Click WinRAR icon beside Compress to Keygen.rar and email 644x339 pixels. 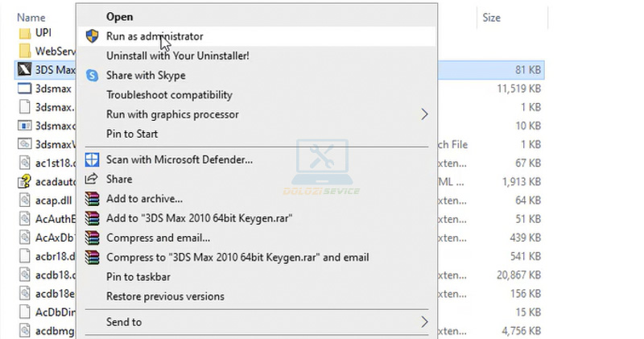point(92,257)
